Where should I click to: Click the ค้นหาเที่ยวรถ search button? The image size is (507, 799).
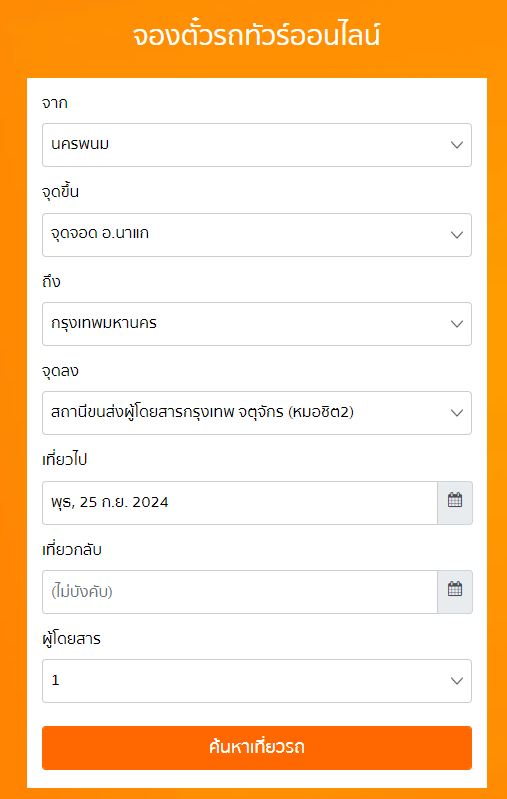pos(257,748)
